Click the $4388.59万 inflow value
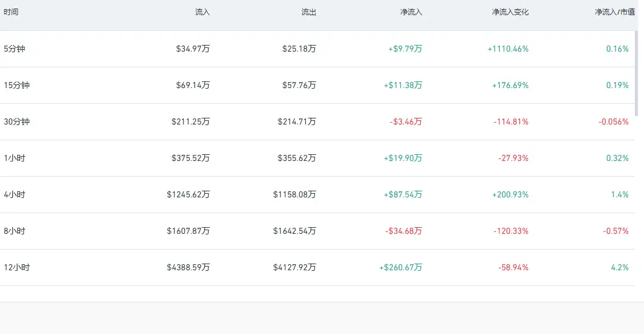The height and width of the screenshot is (334, 644). pyautogui.click(x=188, y=268)
